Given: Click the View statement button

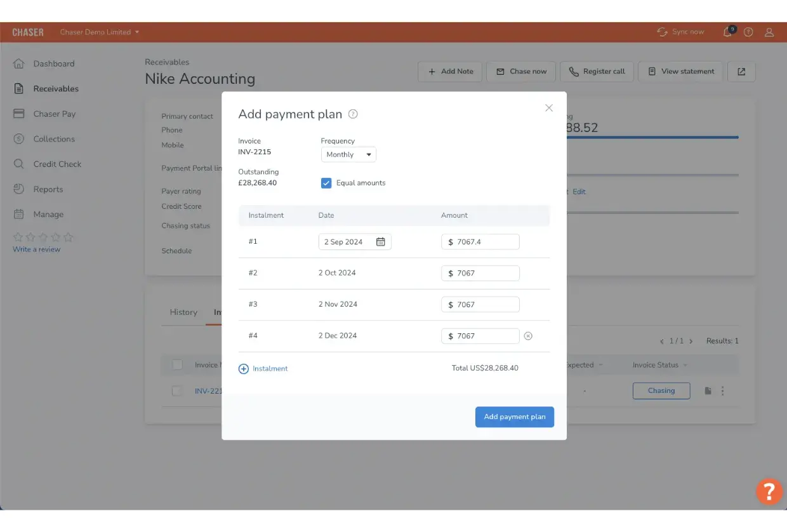Looking at the screenshot, I should point(681,72).
